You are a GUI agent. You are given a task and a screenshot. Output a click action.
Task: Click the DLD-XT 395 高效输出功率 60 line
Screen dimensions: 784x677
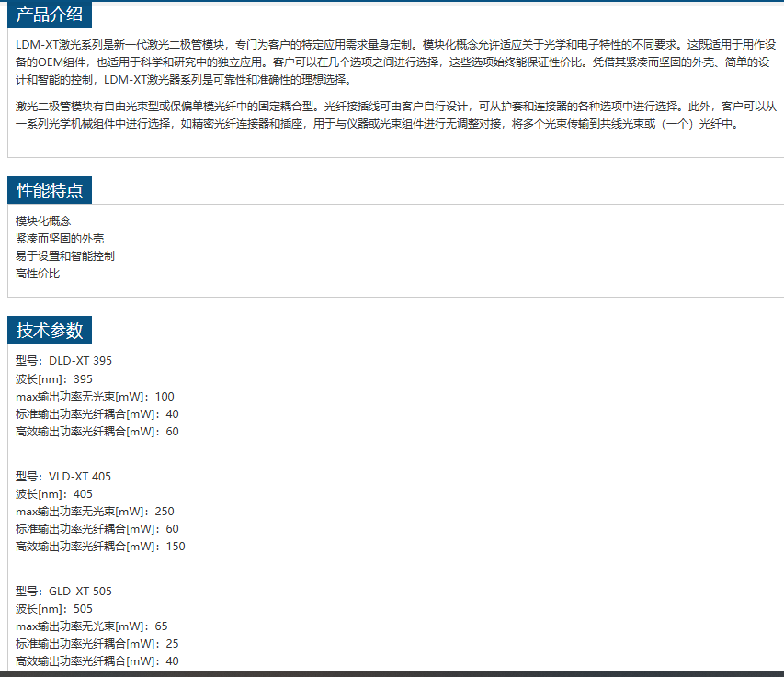click(97, 432)
